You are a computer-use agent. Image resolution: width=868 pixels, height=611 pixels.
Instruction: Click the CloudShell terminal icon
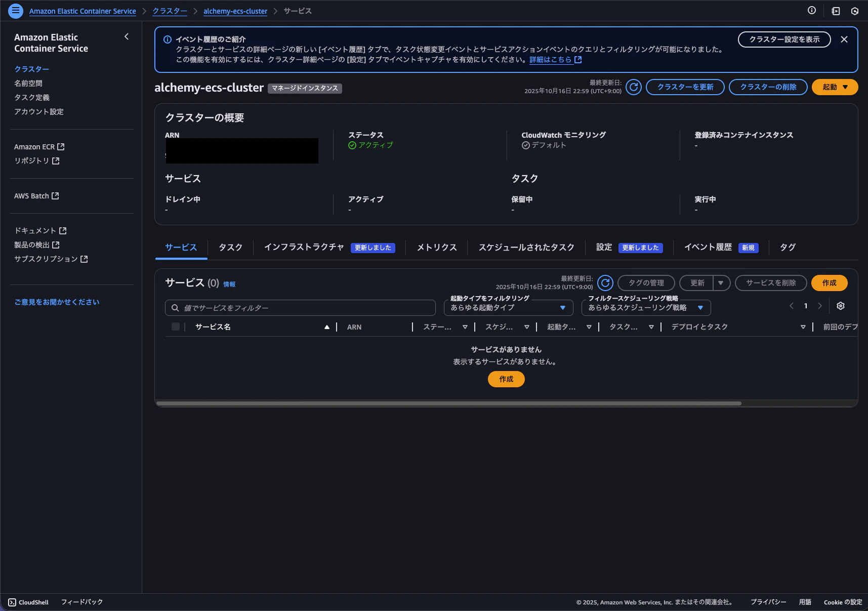(12, 602)
